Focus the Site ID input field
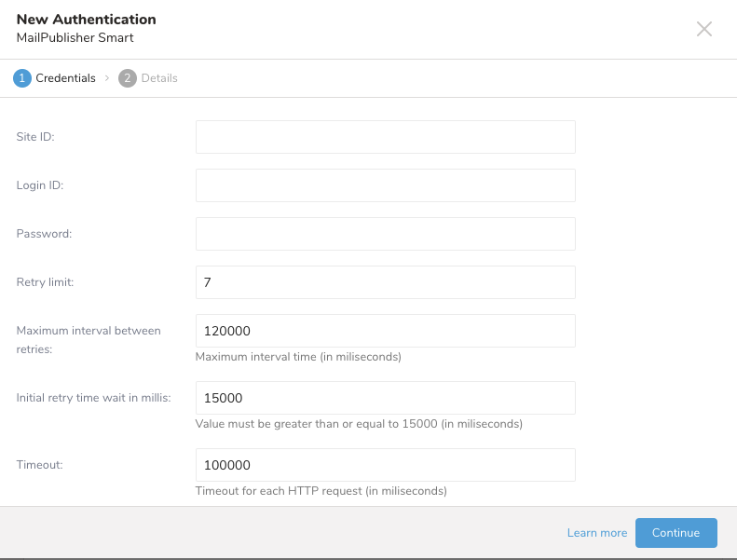The width and height of the screenshot is (737, 560). (385, 137)
